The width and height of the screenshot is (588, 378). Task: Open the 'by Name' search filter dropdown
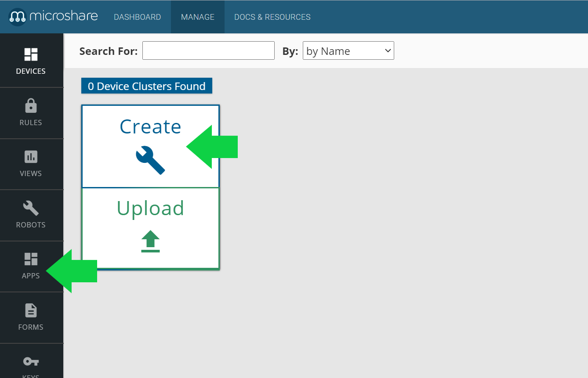[x=343, y=51]
